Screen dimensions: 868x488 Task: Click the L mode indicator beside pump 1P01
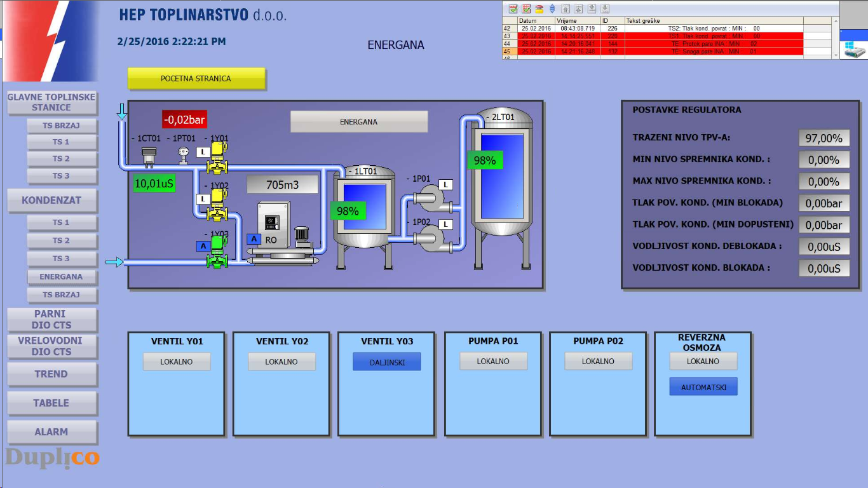[x=446, y=185]
